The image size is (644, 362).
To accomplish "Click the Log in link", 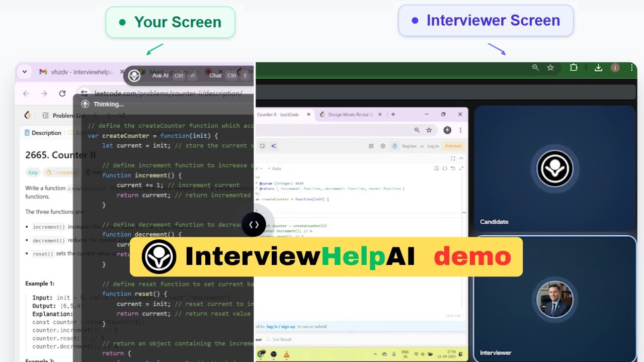I will (x=433, y=146).
